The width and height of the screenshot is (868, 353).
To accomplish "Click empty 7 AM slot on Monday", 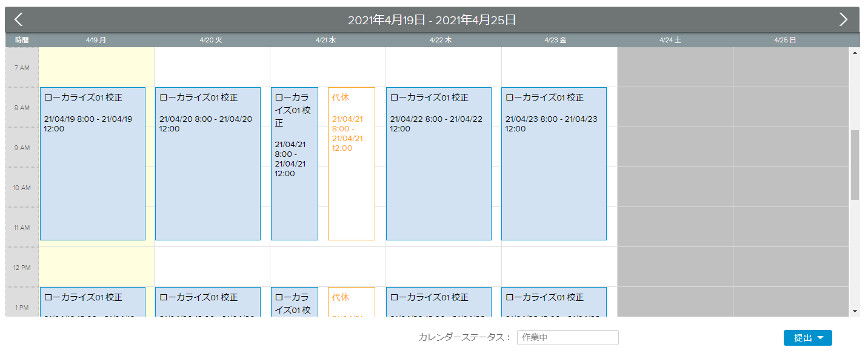I will click(x=96, y=67).
